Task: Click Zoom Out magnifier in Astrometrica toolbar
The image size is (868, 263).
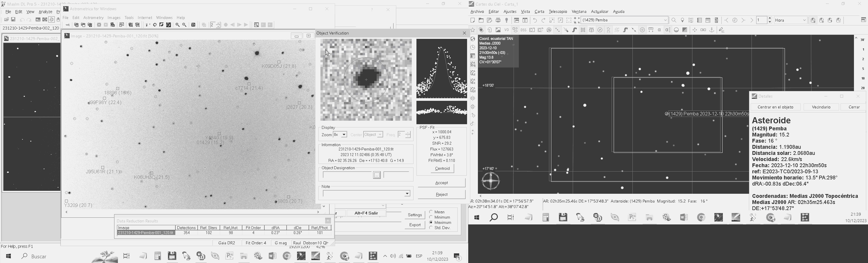Action: point(184,25)
